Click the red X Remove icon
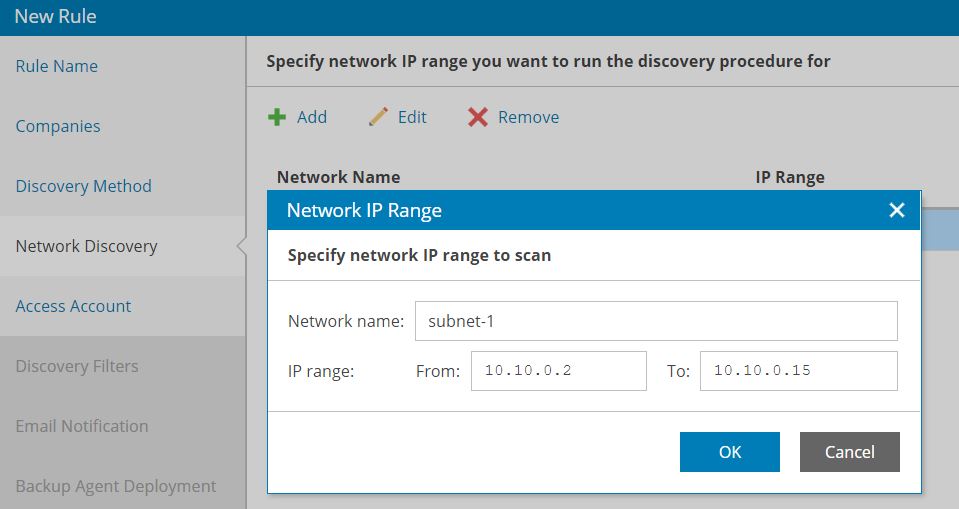The width and height of the screenshot is (959, 509). tap(478, 117)
